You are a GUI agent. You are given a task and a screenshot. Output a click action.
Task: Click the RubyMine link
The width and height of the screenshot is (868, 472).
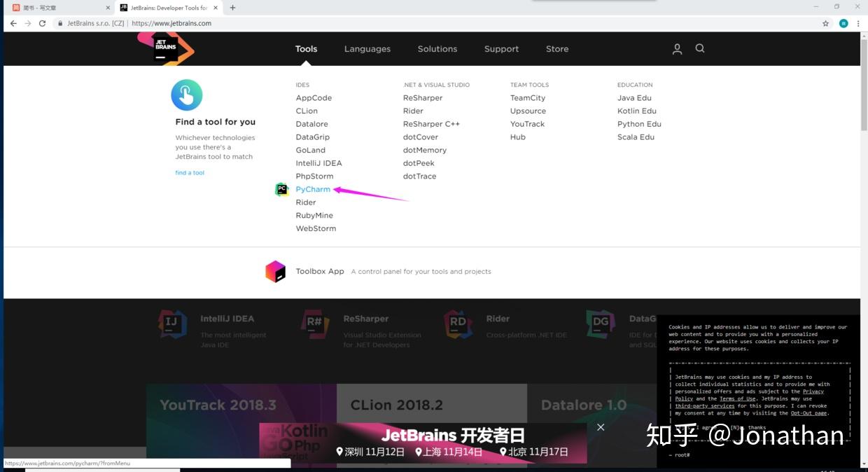pos(314,216)
